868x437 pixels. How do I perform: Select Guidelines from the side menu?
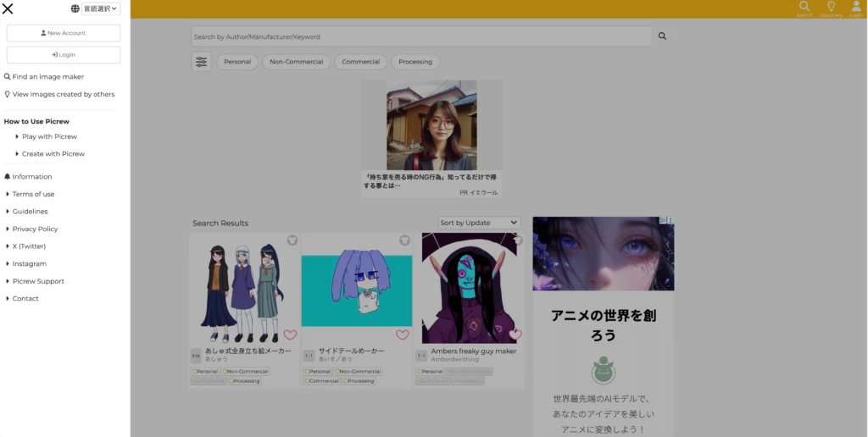(30, 212)
